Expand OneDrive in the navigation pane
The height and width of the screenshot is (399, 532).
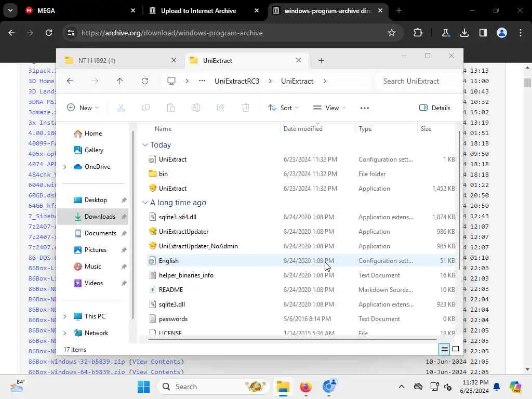[65, 167]
